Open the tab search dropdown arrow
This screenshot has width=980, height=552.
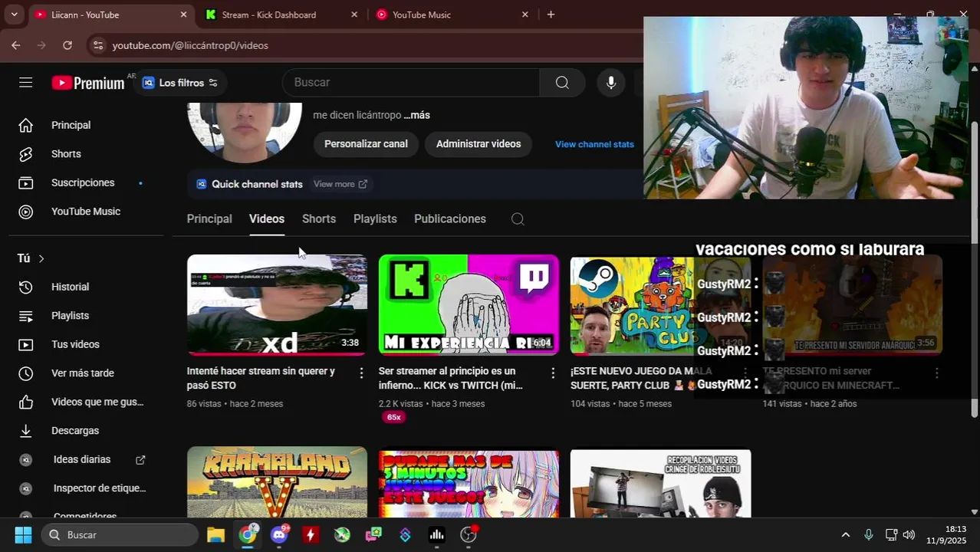(x=14, y=15)
